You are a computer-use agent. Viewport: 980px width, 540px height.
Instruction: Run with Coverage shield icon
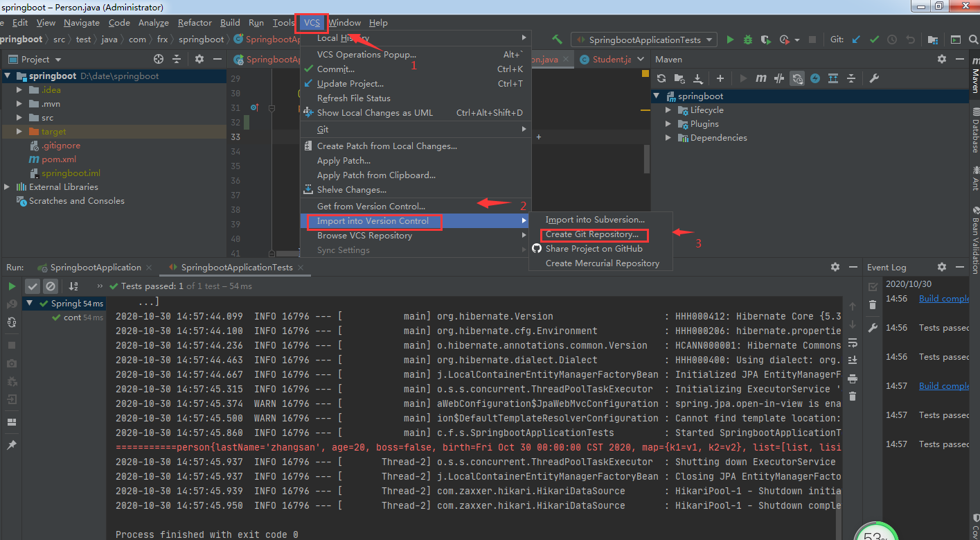766,40
